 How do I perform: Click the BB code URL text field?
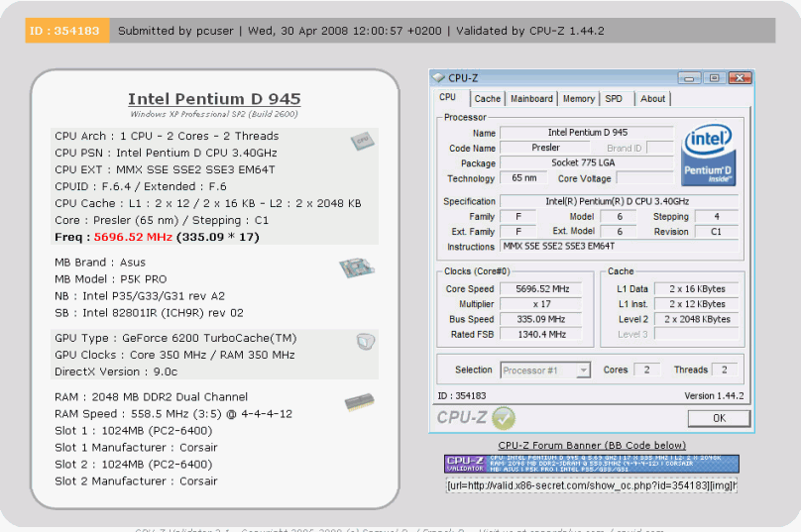(x=592, y=485)
